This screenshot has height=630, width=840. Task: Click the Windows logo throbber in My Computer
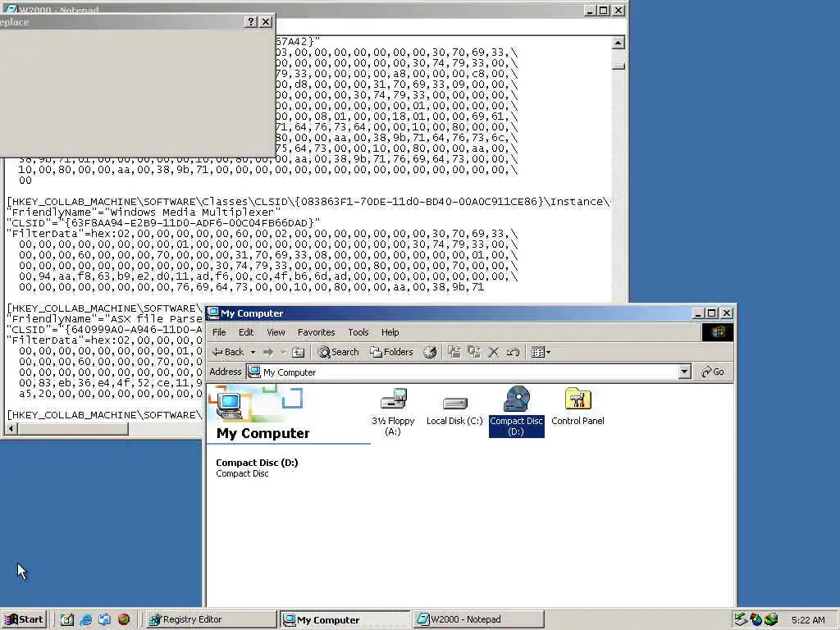[717, 332]
